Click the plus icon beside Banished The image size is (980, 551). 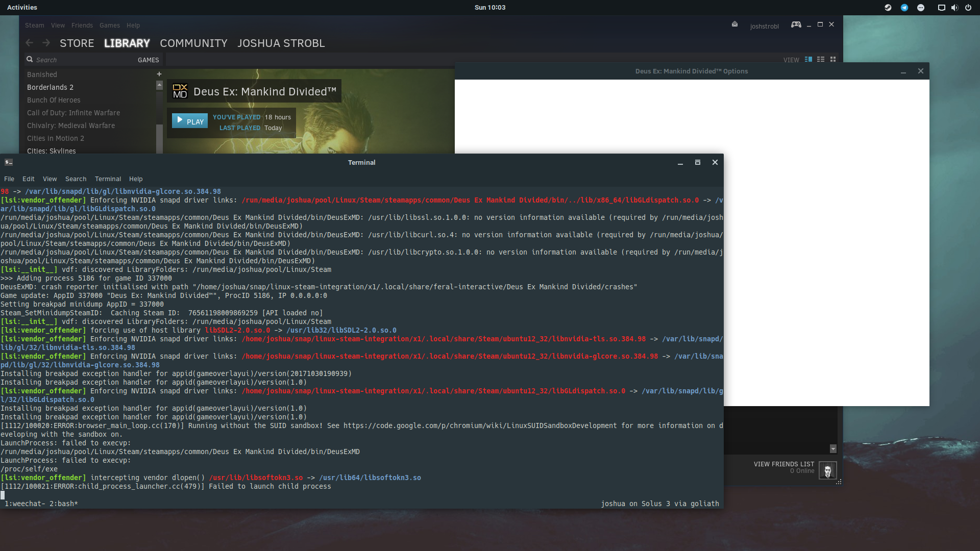[x=159, y=74]
